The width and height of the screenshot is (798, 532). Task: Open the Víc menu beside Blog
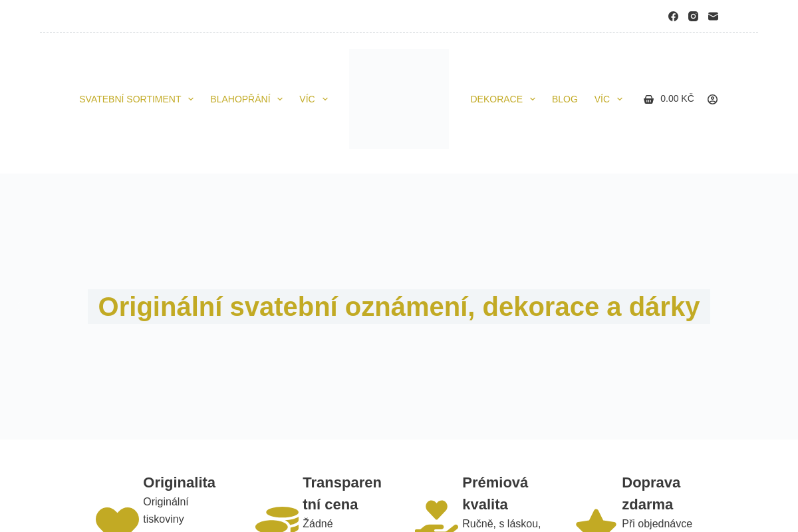(602, 99)
